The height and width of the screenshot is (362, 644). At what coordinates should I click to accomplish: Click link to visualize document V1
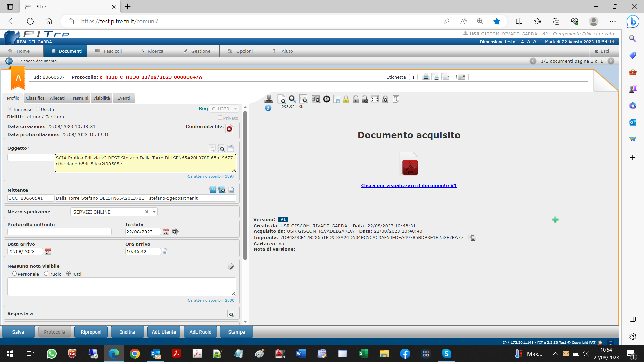(409, 185)
